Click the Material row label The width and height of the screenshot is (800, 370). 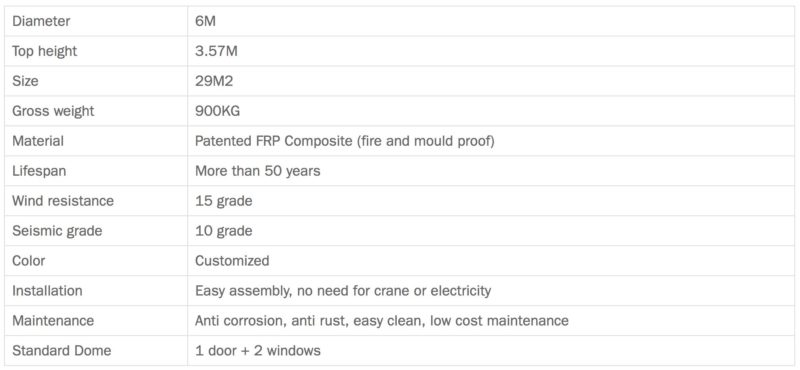pyautogui.click(x=38, y=141)
